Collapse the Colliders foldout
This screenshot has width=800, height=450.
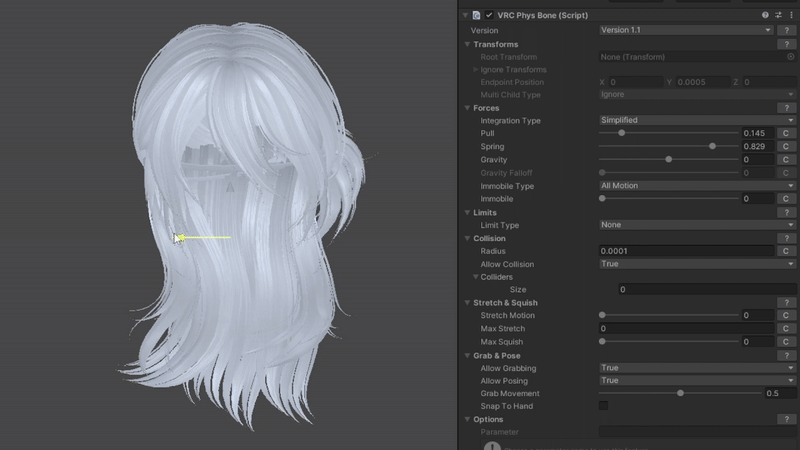[477, 277]
